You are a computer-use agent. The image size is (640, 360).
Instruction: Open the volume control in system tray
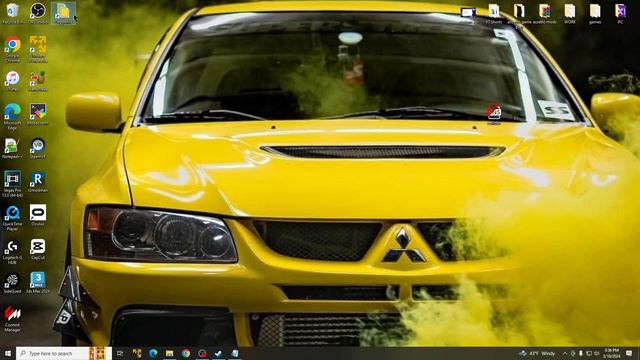click(596, 353)
